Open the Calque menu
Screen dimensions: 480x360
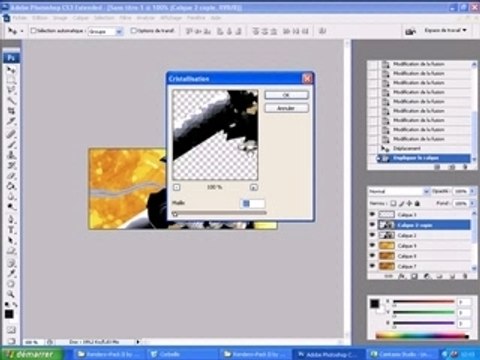click(x=81, y=18)
